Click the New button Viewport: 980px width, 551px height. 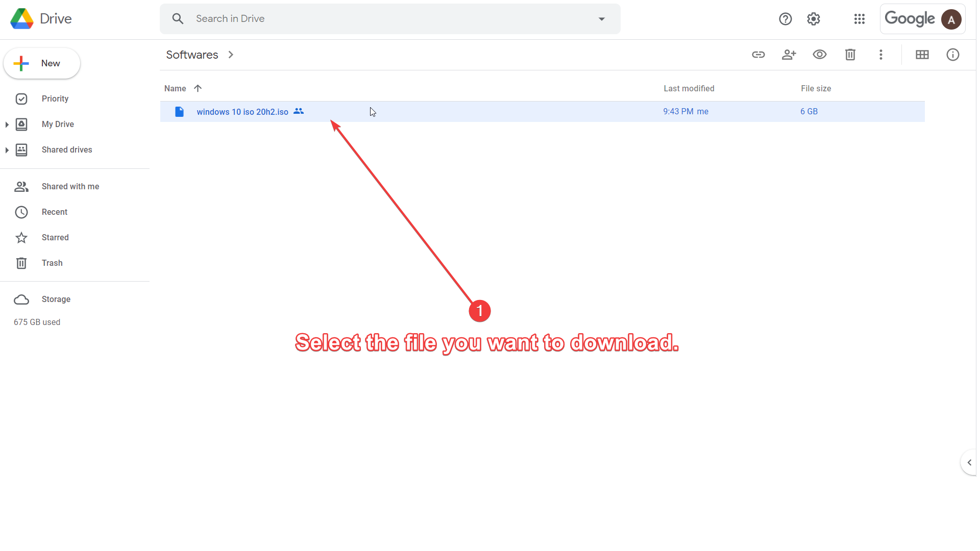tap(42, 63)
